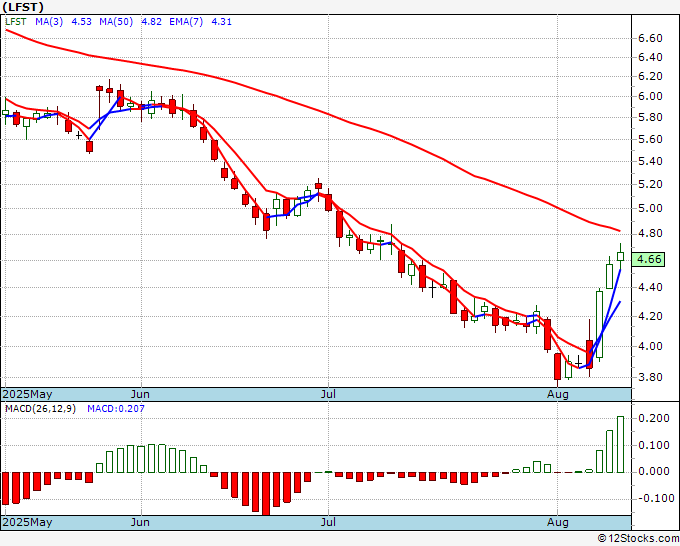680x546 pixels.
Task: Click the MA(50) value 4.82
Action: click(151, 22)
